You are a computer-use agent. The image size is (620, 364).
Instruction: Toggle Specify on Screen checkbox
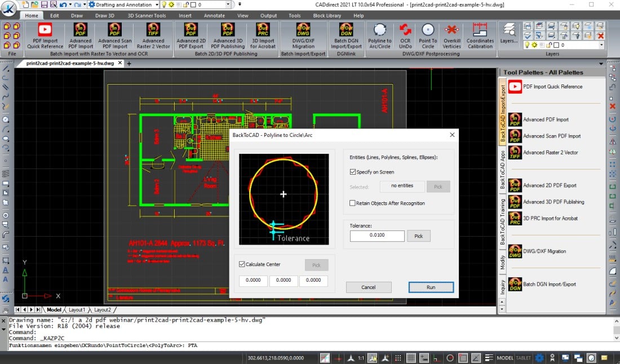point(352,172)
